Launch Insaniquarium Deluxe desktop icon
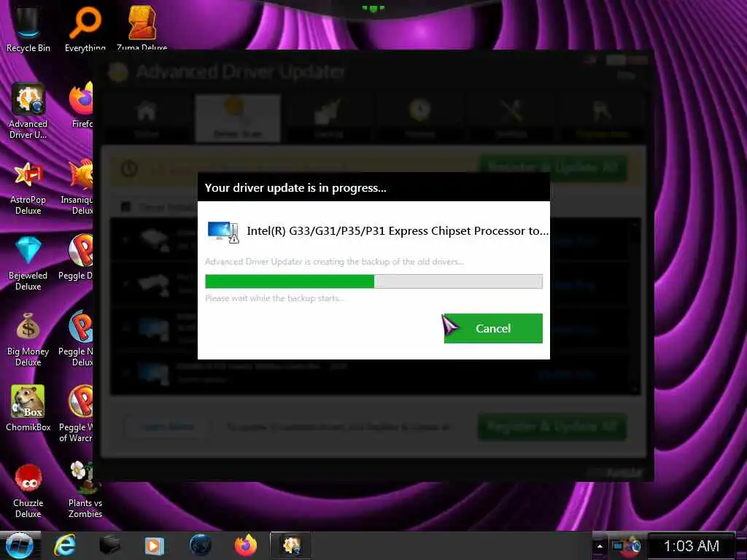The image size is (747, 560). 77,187
